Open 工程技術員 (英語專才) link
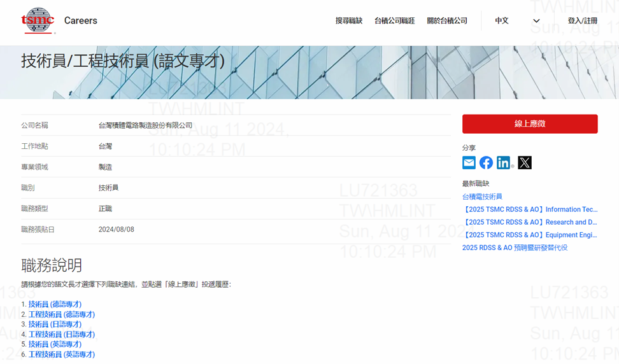 coord(62,354)
